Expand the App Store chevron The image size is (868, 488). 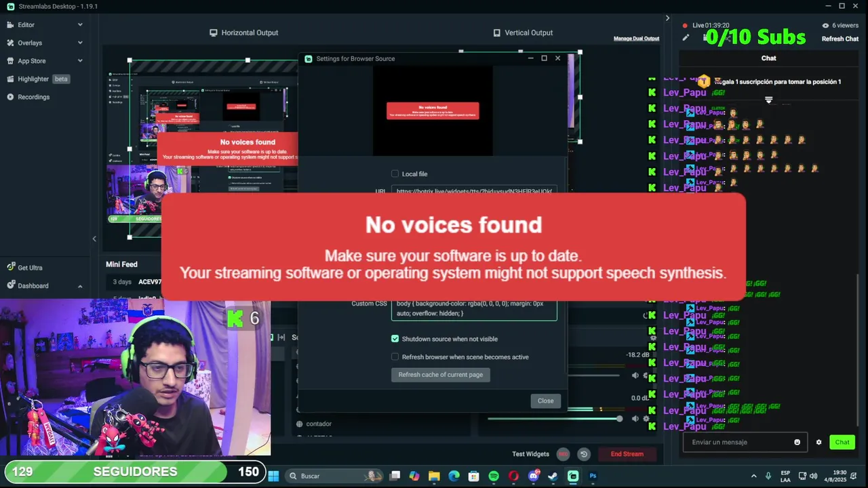[80, 61]
